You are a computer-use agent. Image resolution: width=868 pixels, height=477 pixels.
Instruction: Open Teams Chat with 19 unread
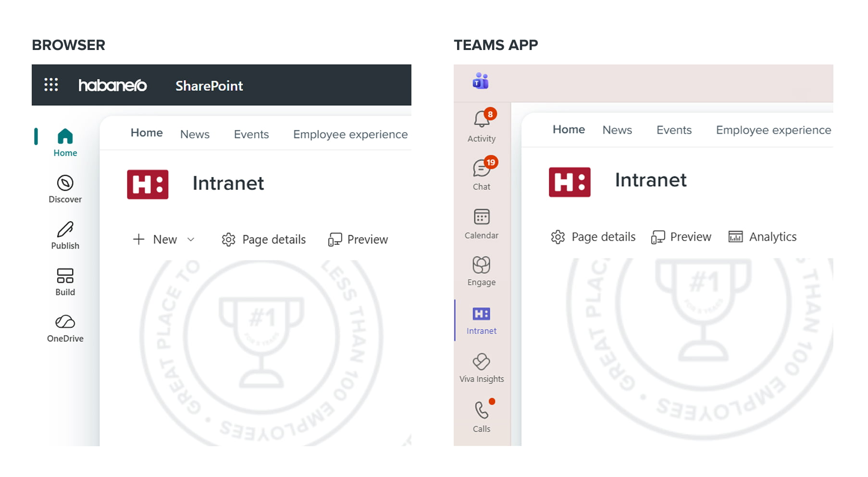click(x=482, y=174)
